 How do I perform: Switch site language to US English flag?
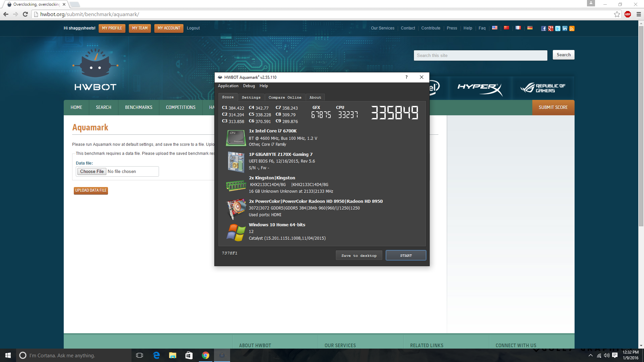[495, 28]
